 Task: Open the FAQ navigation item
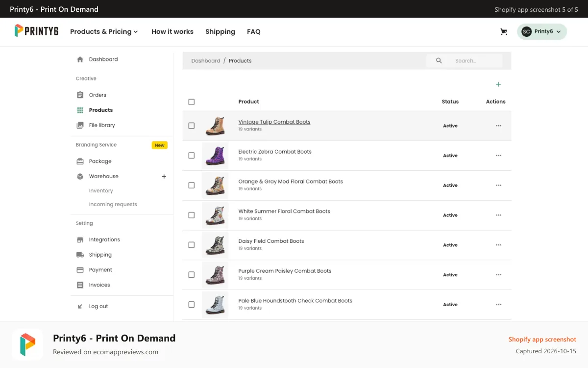254,31
